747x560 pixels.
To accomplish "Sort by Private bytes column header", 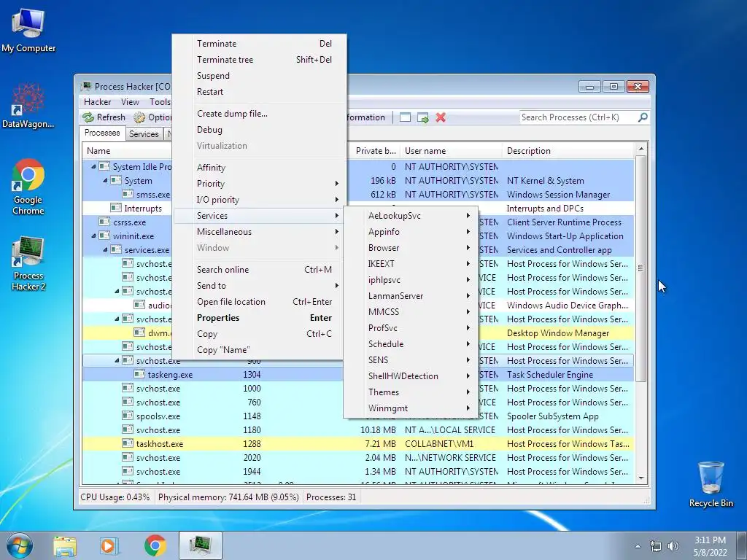I will click(373, 150).
